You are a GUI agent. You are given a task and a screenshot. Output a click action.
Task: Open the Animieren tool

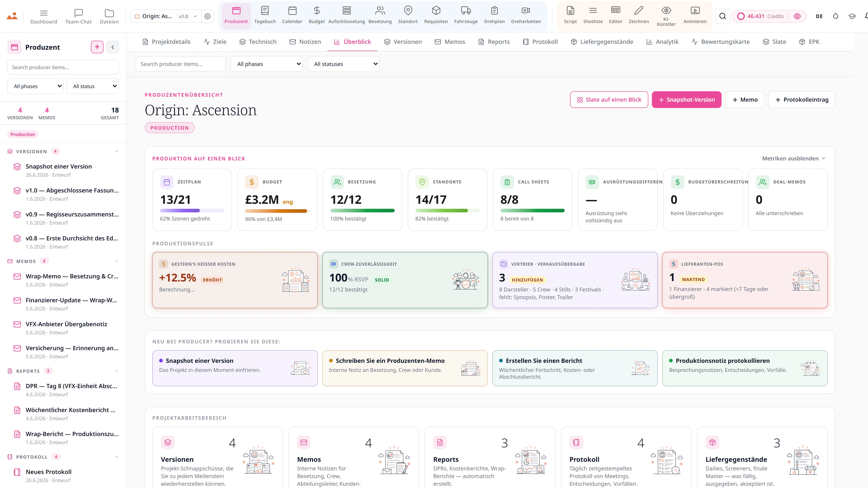pyautogui.click(x=695, y=16)
